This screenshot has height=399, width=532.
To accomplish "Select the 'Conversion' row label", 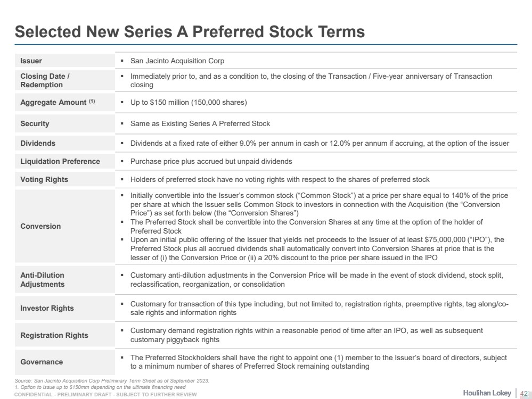I will (40, 226).
